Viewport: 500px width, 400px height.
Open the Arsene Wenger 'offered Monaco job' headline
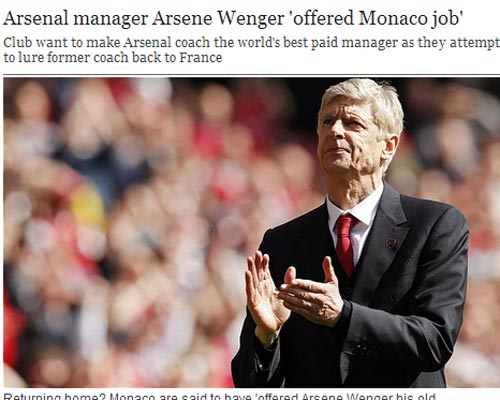(x=233, y=18)
